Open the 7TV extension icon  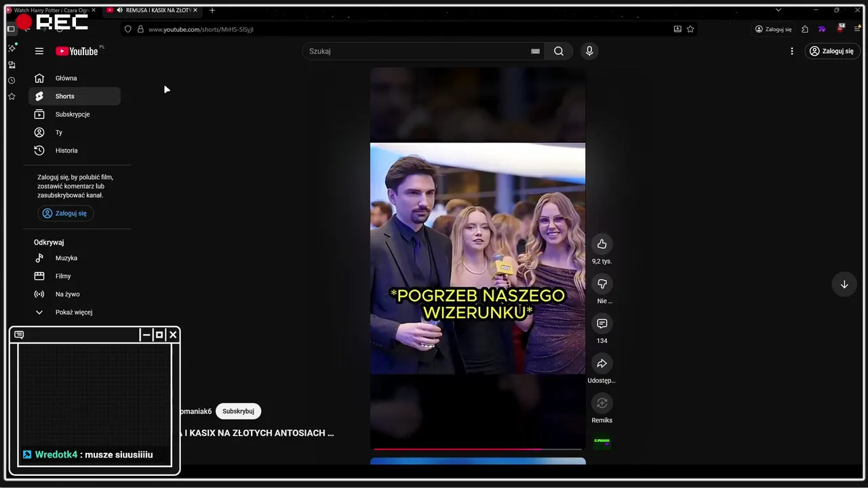pyautogui.click(x=822, y=29)
